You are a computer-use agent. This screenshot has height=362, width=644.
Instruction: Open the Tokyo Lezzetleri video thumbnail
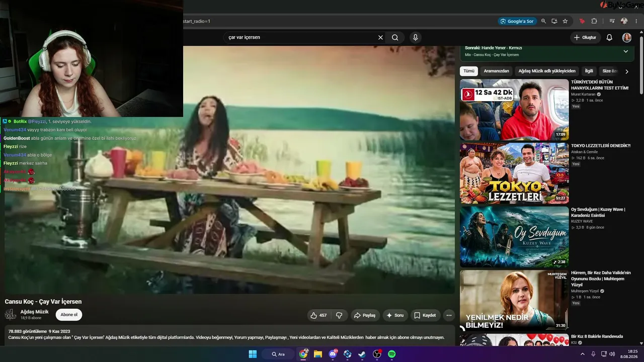(514, 173)
